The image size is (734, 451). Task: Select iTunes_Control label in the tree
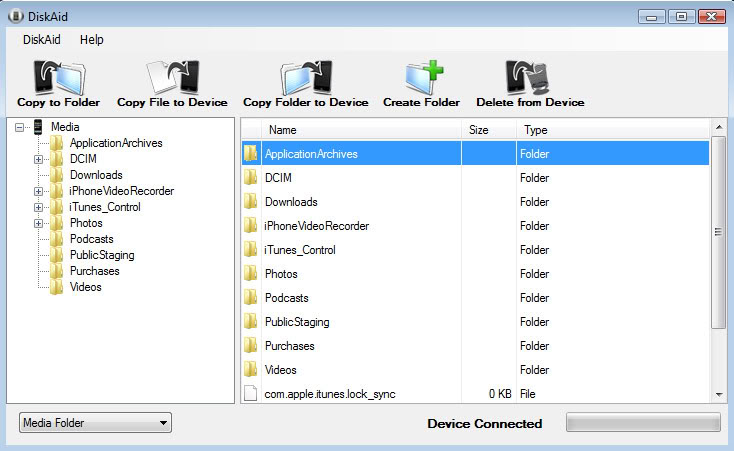click(105, 207)
